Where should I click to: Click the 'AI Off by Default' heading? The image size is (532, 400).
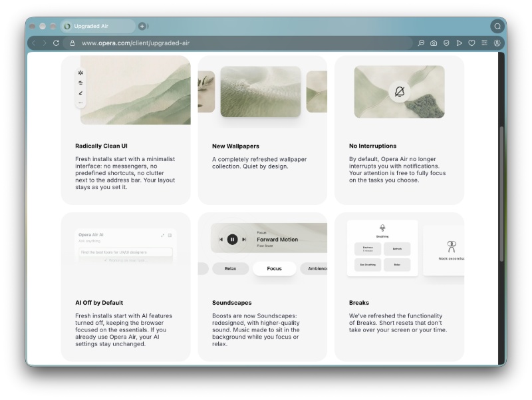(x=99, y=303)
